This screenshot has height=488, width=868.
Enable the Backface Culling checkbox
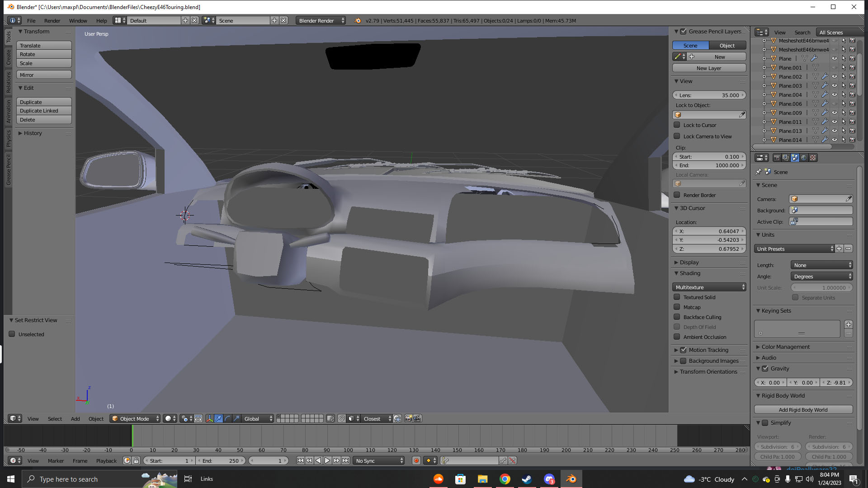677,317
